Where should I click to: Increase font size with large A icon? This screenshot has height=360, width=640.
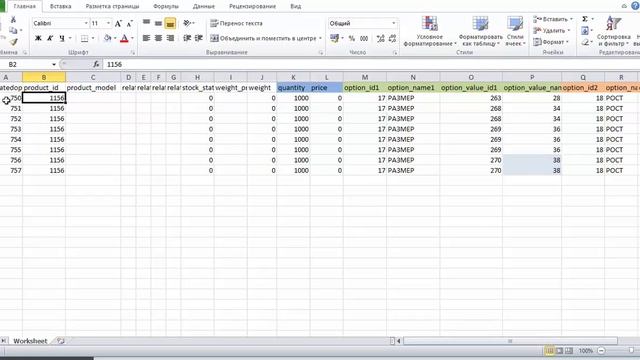[118, 24]
